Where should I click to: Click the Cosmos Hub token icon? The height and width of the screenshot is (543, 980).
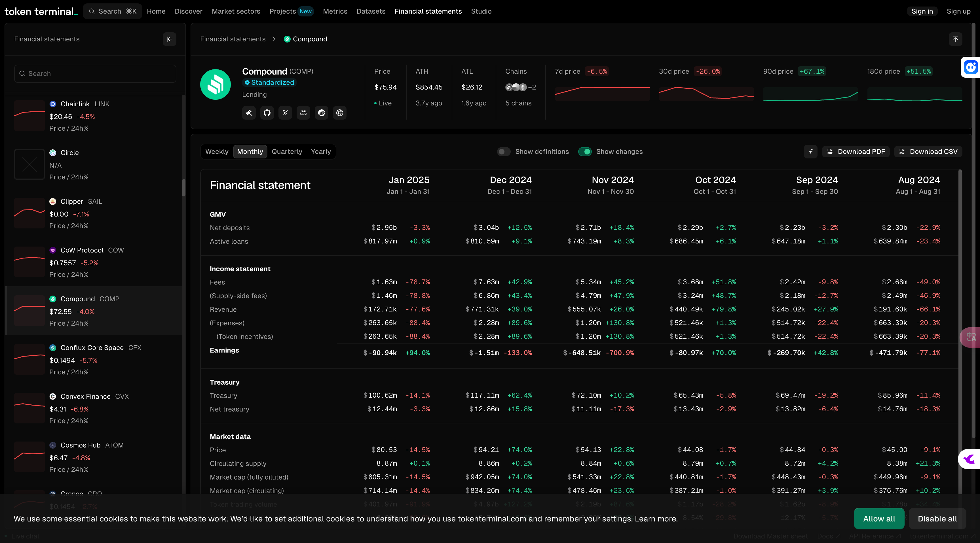[x=53, y=445]
